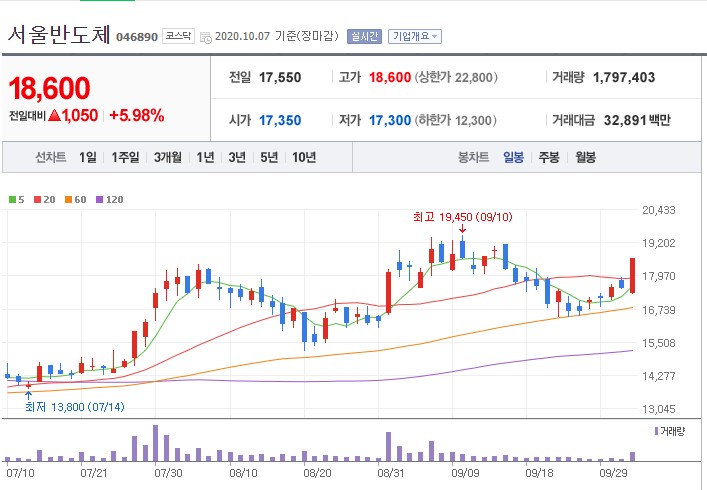Image resolution: width=707 pixels, height=490 pixels.
Task: Click the 최저 13,800 (07/14) low marker
Action: pyautogui.click(x=74, y=407)
